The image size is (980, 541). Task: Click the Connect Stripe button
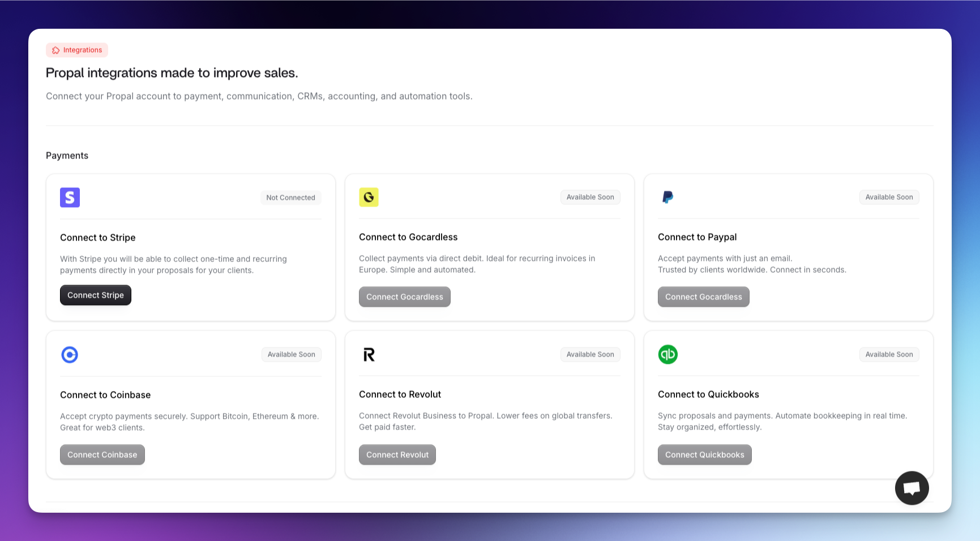95,295
